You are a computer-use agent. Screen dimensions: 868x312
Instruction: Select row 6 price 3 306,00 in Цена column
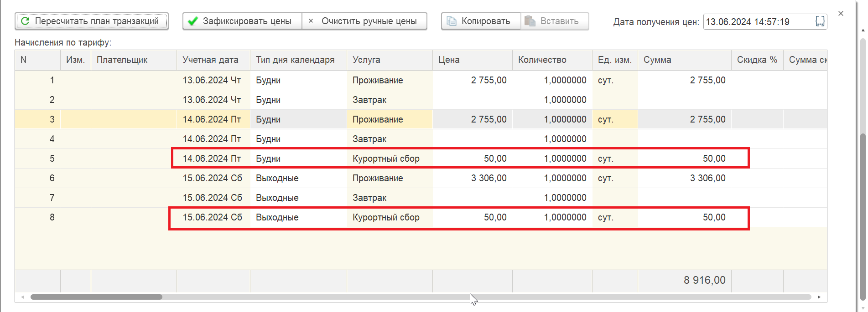[x=473, y=178]
